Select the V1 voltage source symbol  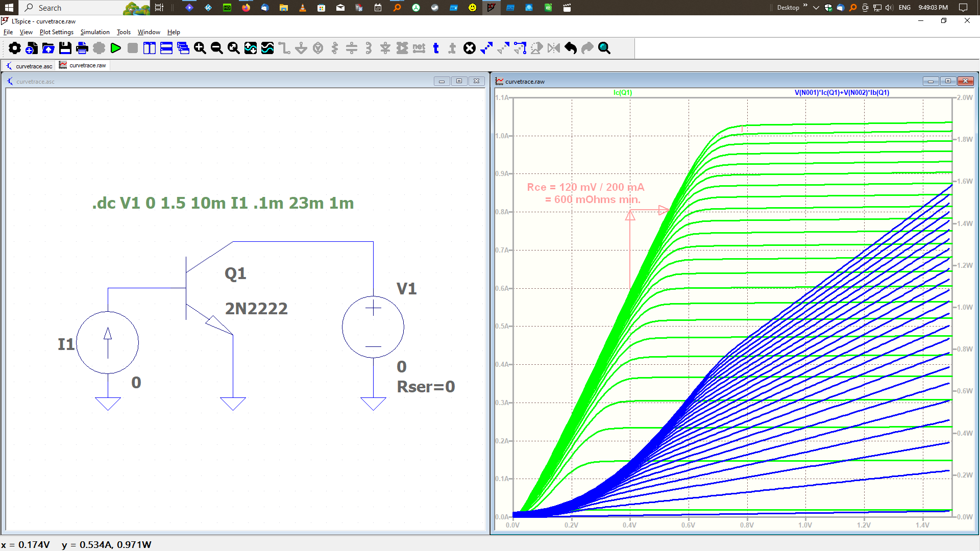[373, 327]
